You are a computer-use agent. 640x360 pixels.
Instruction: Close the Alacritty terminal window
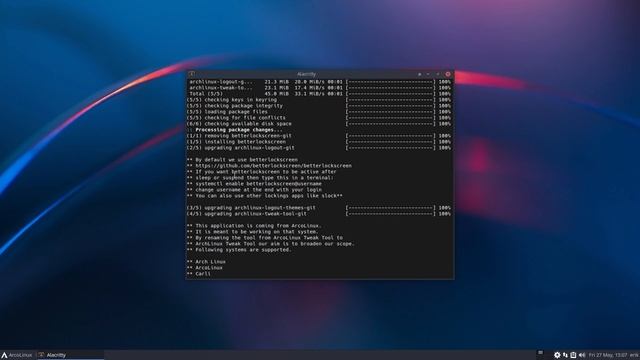[x=448, y=74]
